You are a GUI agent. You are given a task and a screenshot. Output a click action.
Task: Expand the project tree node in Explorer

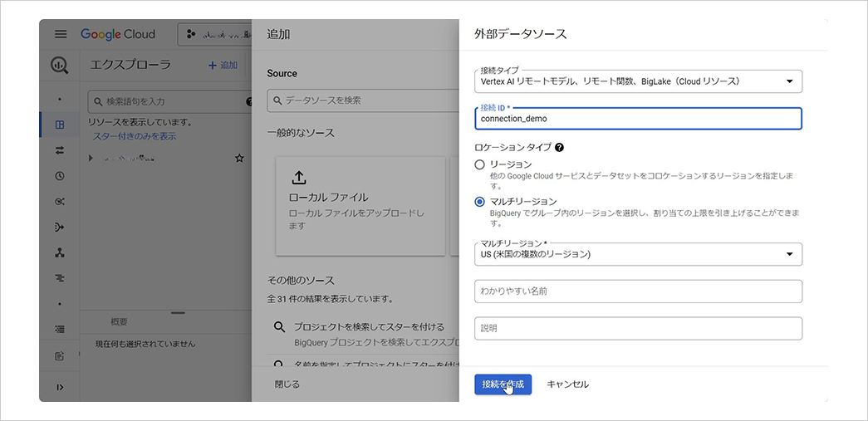coord(91,159)
